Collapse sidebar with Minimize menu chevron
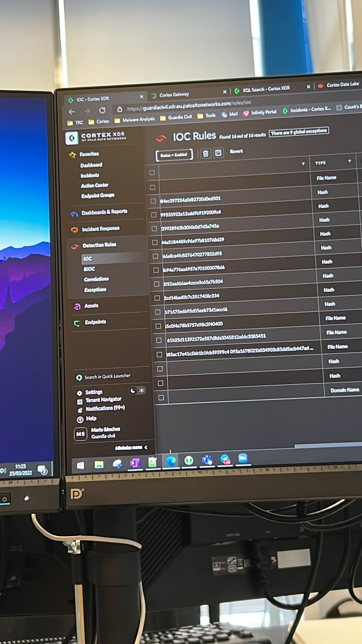The height and width of the screenshot is (644, 362). click(145, 447)
